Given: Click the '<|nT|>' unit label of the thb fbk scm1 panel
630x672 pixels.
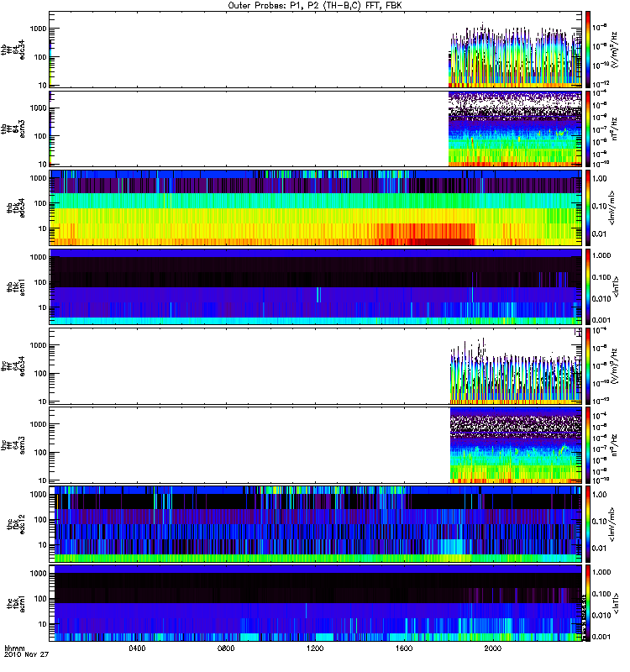Looking at the screenshot, I should click(x=617, y=286).
